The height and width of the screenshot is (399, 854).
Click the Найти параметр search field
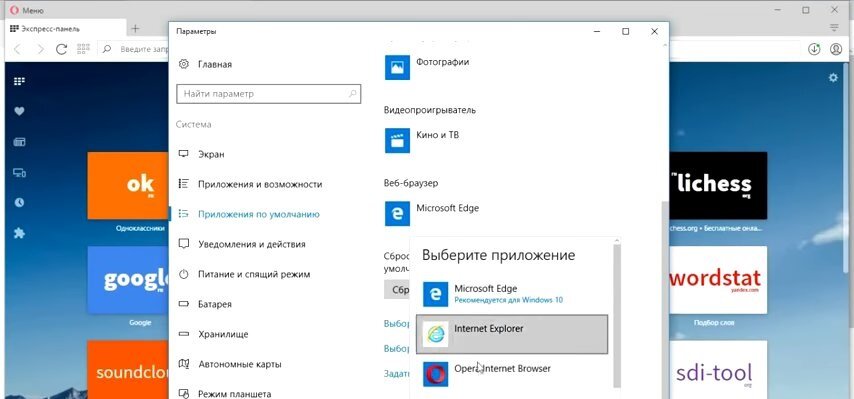pyautogui.click(x=269, y=94)
